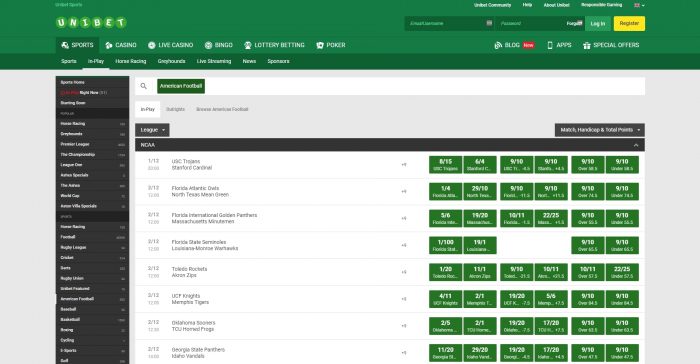Bet on Louisiana-Monroe at 19/1
Viewport: 700px width, 364px height.
click(x=480, y=245)
